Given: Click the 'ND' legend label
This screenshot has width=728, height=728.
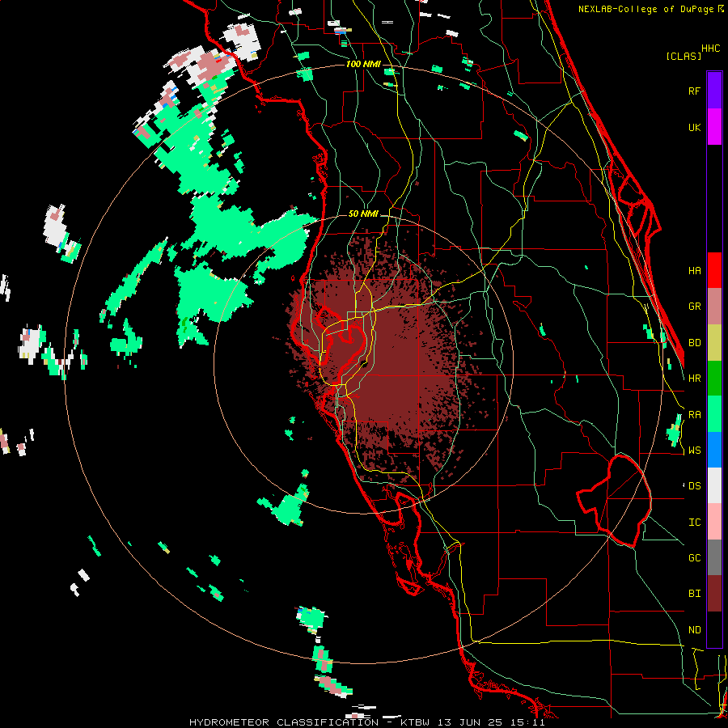Looking at the screenshot, I should coord(694,630).
